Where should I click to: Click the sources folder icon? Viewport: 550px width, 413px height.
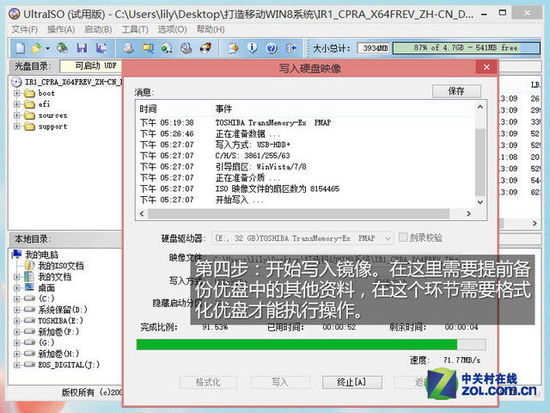point(29,115)
